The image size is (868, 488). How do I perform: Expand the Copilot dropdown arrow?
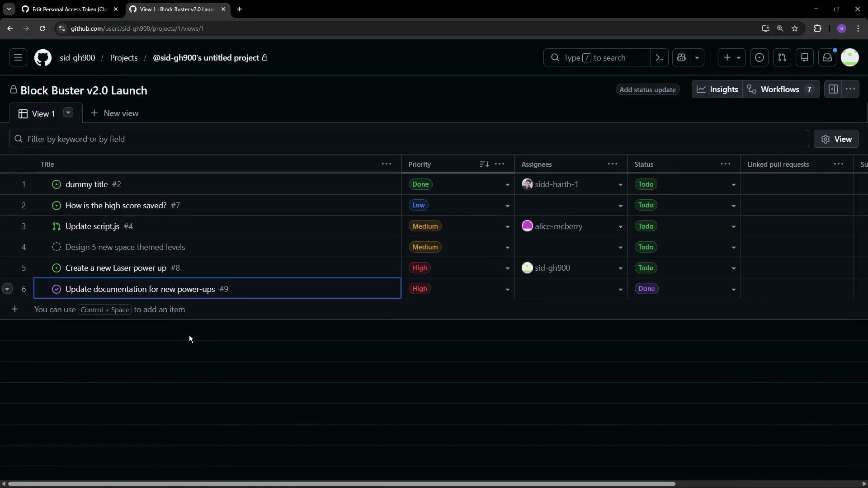[697, 58]
